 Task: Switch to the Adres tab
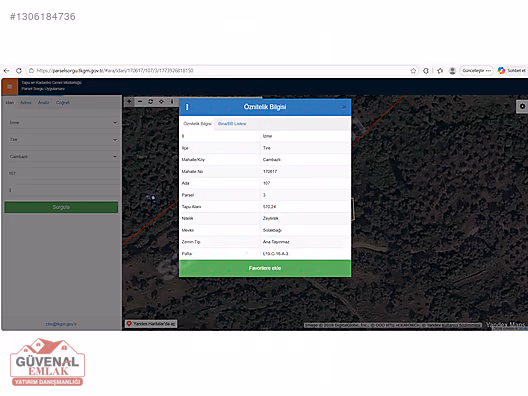[x=26, y=103]
